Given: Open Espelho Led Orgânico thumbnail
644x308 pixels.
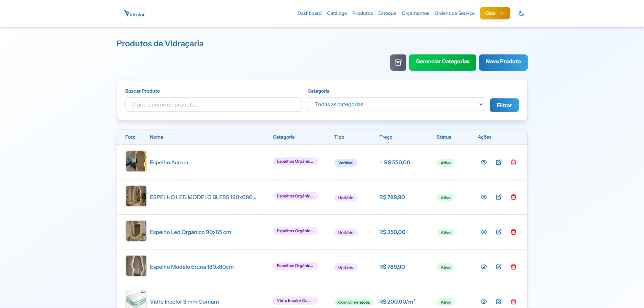Looking at the screenshot, I should point(136,231).
